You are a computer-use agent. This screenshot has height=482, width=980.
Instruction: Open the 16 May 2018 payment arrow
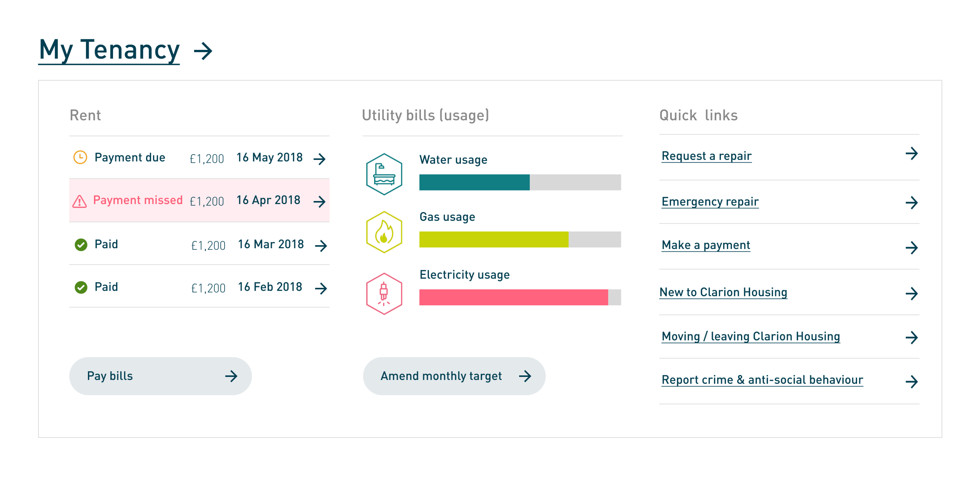319,159
